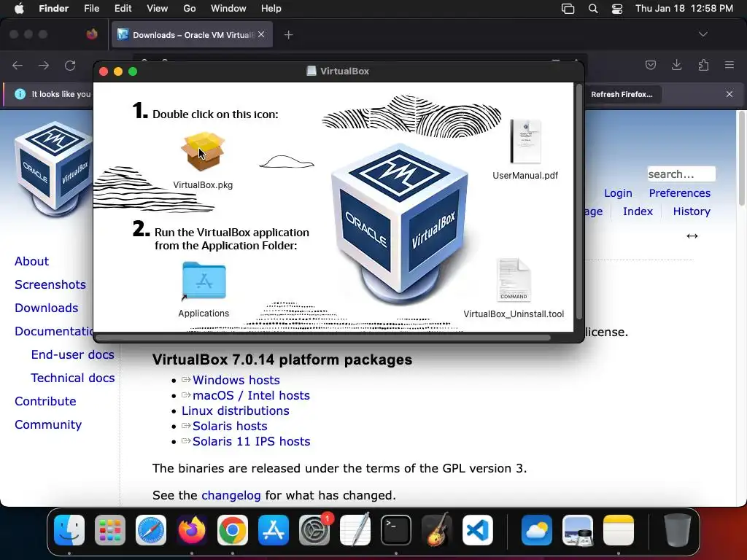This screenshot has height=560, width=747.
Task: Click the VirtualBox window vertical scrollbar
Action: click(x=578, y=203)
